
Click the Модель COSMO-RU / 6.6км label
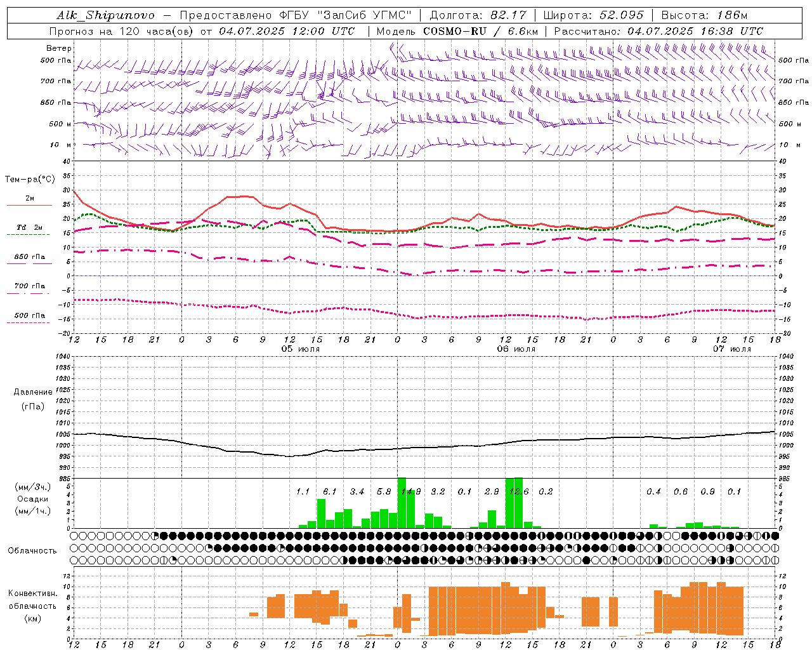(x=457, y=31)
